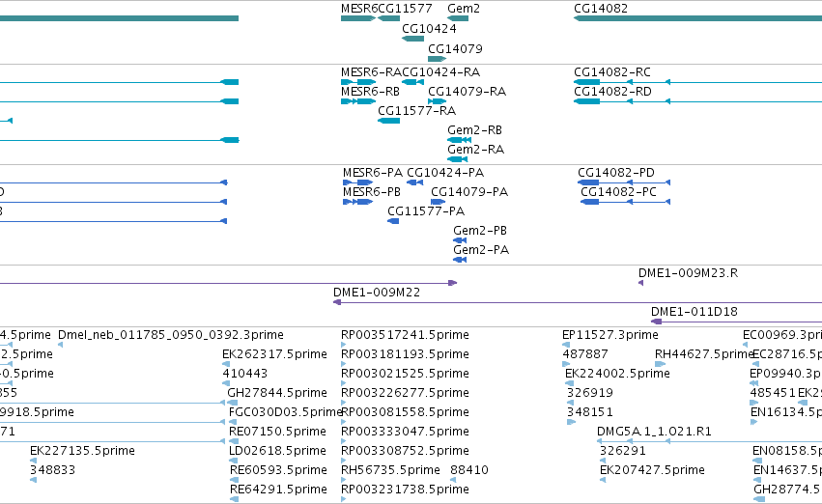Screen dimensions: 822x504
Task: Select EST RP003308752.5prime
Action: pos(405,451)
